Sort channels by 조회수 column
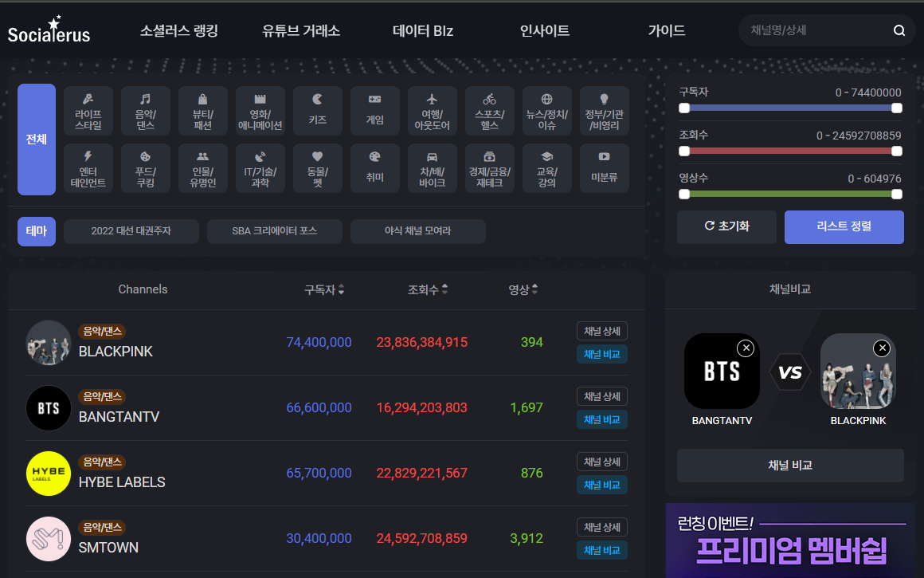Viewport: 924px width, 578px height. pyautogui.click(x=428, y=289)
